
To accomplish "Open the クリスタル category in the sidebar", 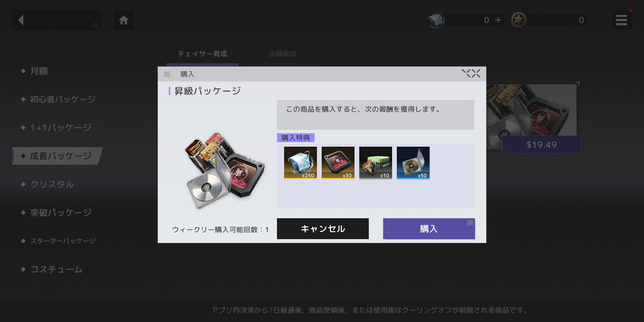I will 52,184.
